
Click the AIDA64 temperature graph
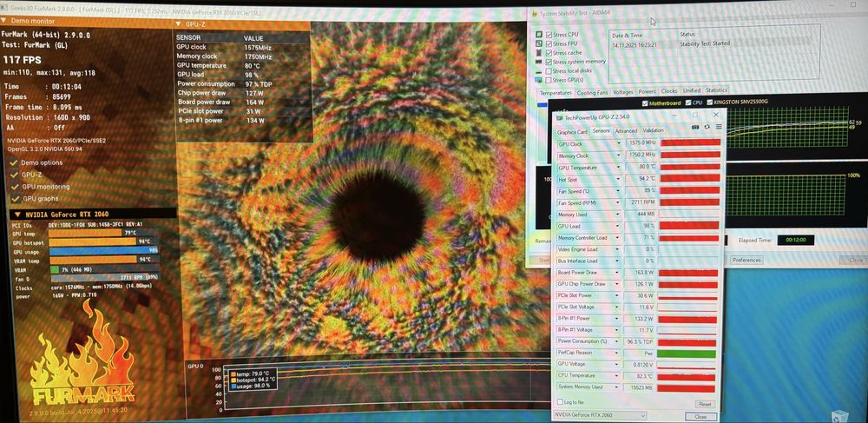789,128
